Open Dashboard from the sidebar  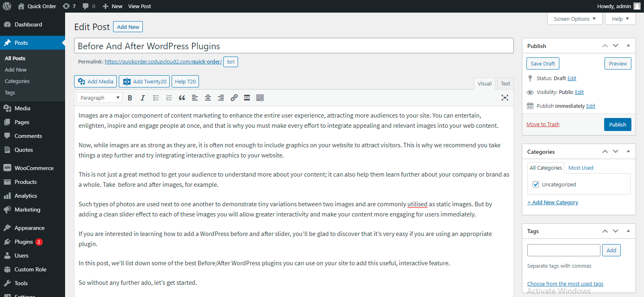33,24
